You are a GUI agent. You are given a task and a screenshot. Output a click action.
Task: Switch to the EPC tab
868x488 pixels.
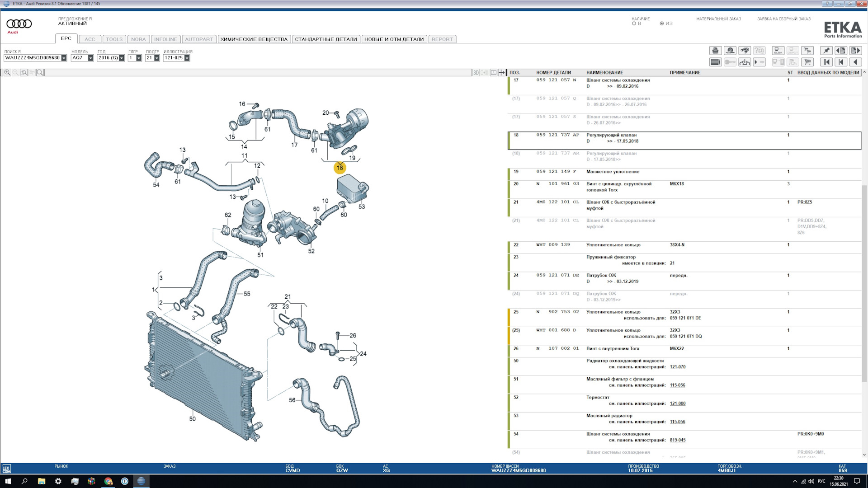66,39
